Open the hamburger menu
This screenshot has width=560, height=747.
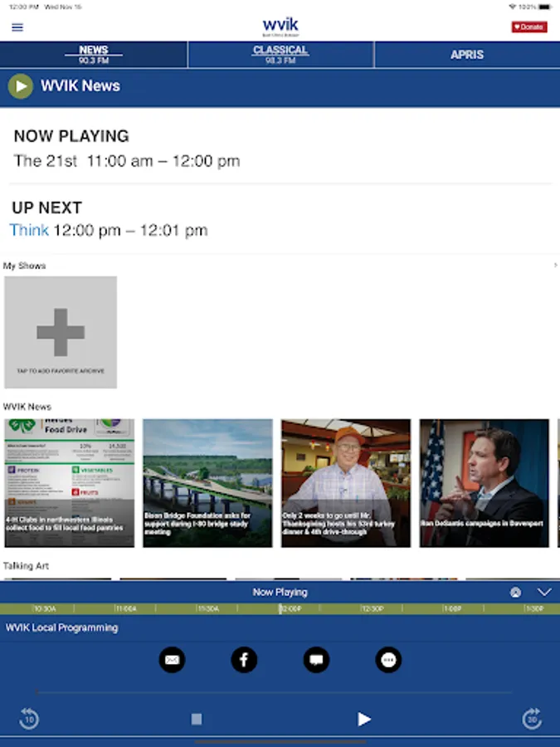17,27
